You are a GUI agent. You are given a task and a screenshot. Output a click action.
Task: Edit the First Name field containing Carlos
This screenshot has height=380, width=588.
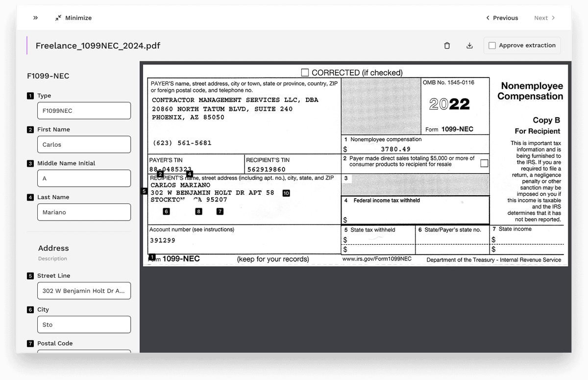(x=84, y=144)
